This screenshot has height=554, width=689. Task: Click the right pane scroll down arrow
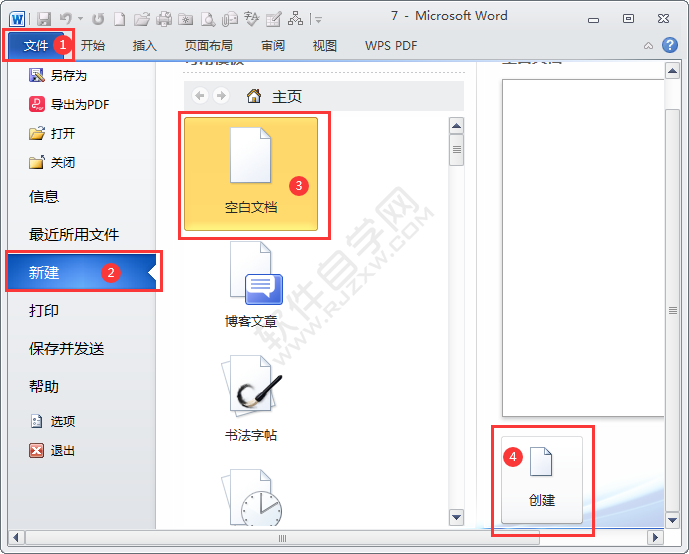[x=672, y=520]
